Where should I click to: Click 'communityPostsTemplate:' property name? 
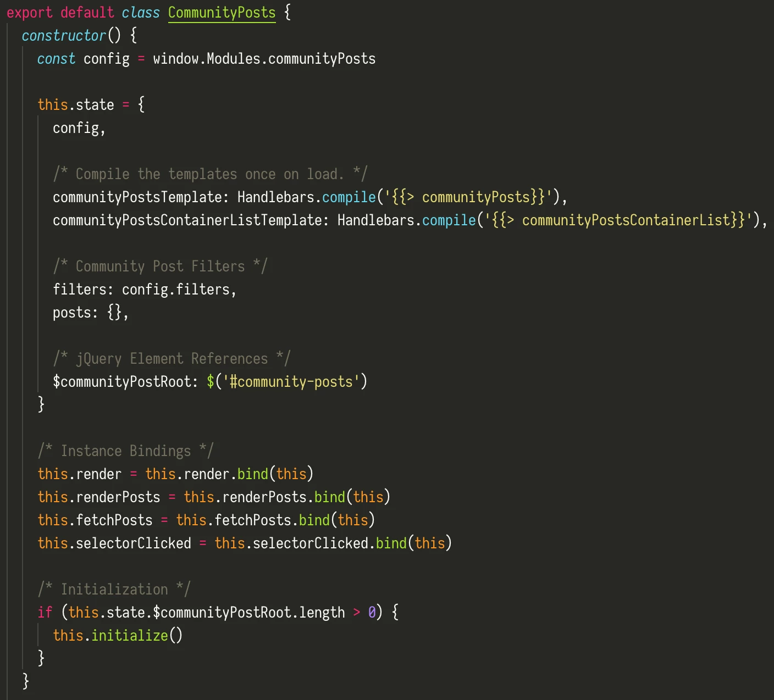(141, 197)
